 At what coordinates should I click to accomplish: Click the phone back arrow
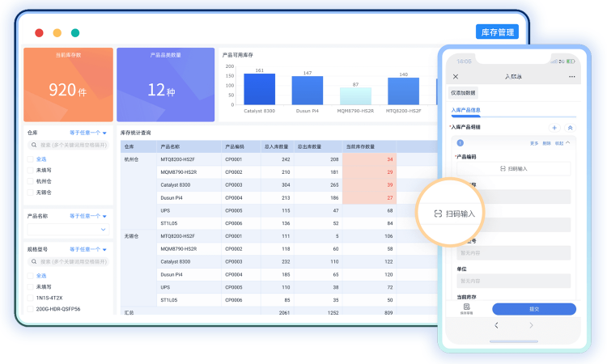click(x=496, y=325)
